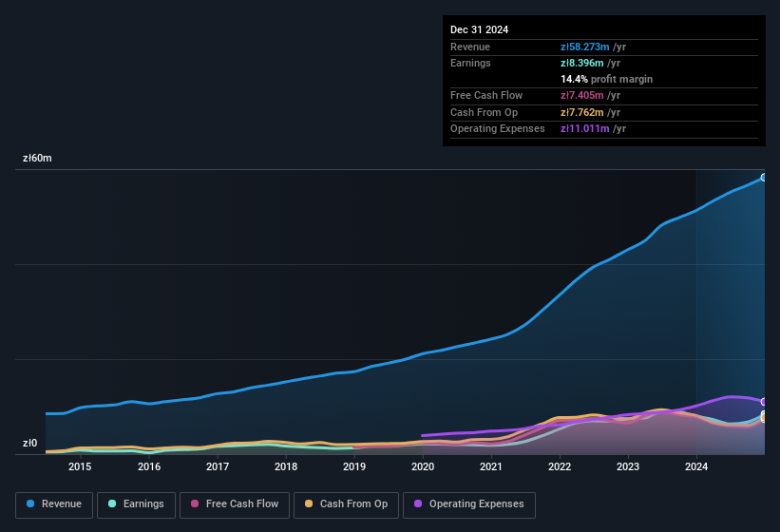Click the 2023 x-axis label
The height and width of the screenshot is (532, 780).
tap(628, 466)
